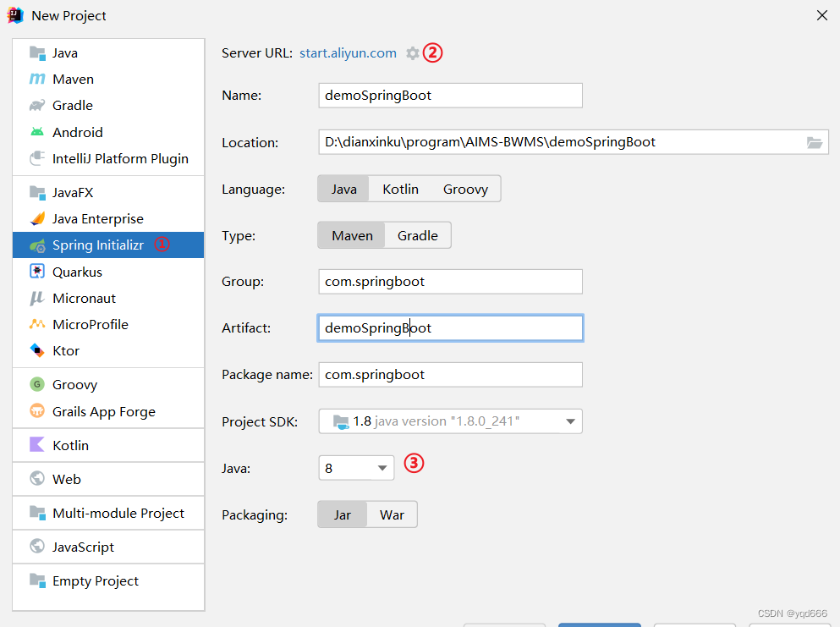The image size is (840, 627).
Task: Set packaging to Jar
Action: 343,515
